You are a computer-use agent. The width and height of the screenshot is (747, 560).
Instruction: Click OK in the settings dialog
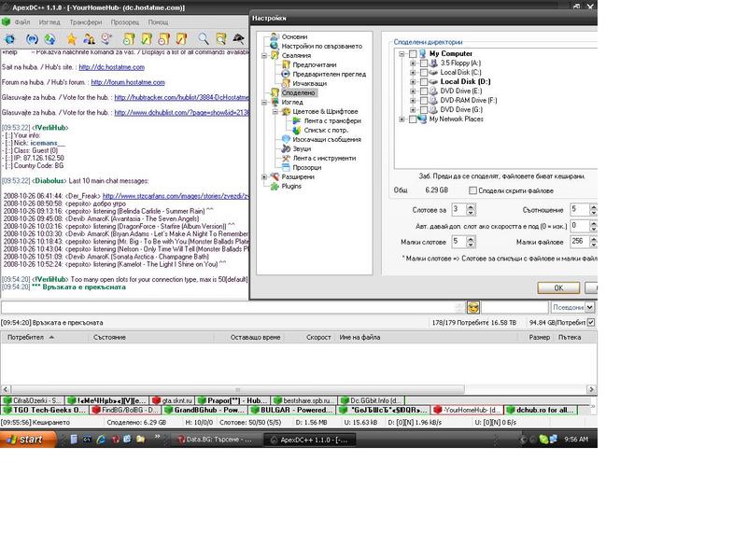pyautogui.click(x=558, y=287)
